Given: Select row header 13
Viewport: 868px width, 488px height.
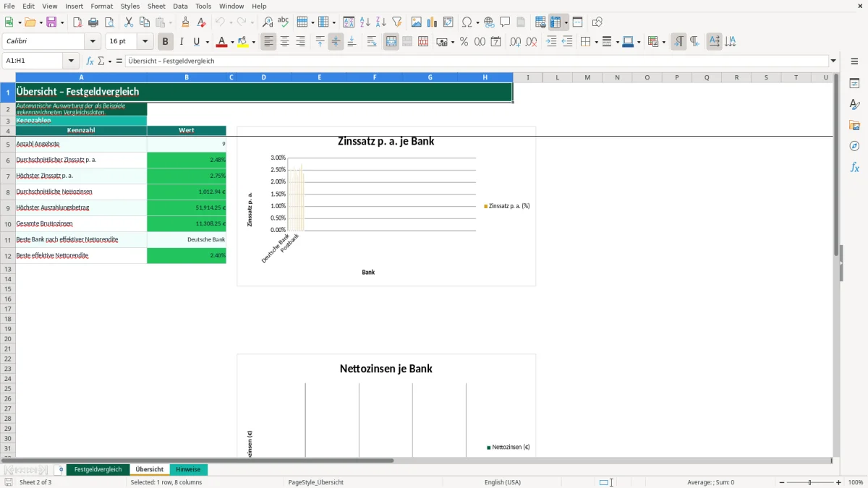Looking at the screenshot, I should [8, 269].
